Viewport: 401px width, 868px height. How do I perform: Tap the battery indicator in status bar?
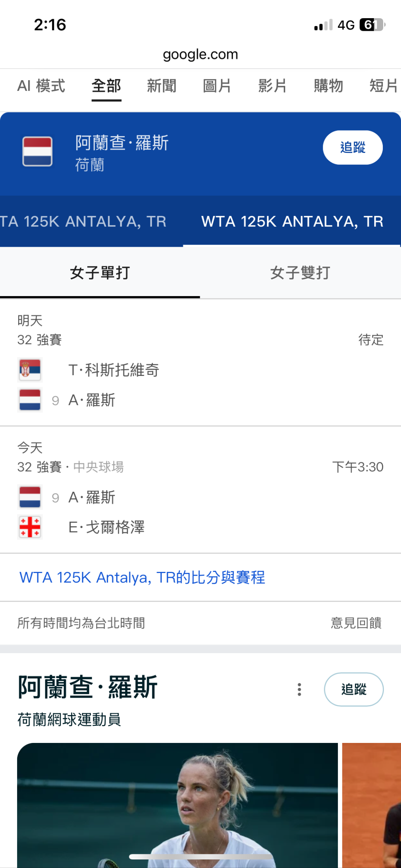click(x=372, y=25)
